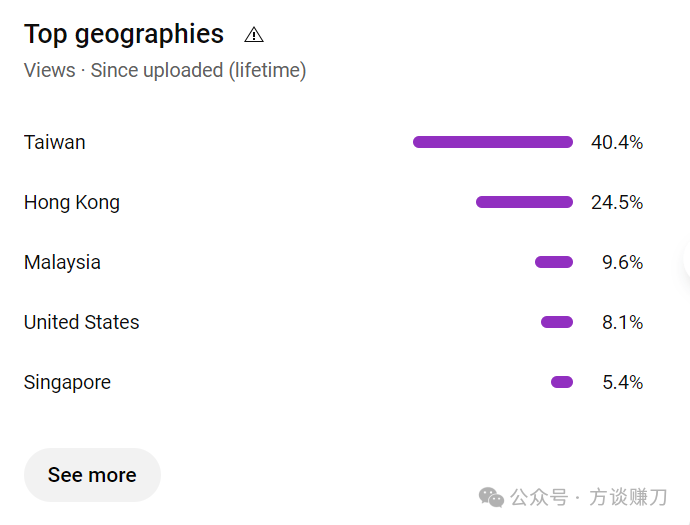
Task: Select the Hong Kong row label
Action: [72, 202]
